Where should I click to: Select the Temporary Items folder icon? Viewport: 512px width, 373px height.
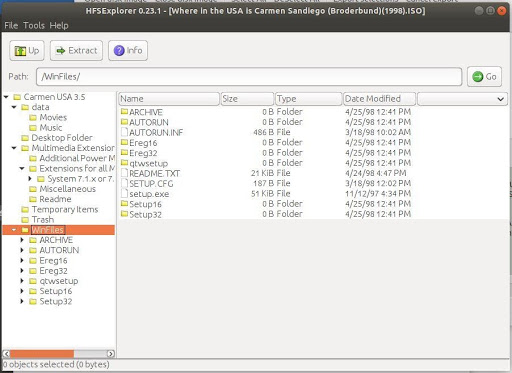point(25,210)
